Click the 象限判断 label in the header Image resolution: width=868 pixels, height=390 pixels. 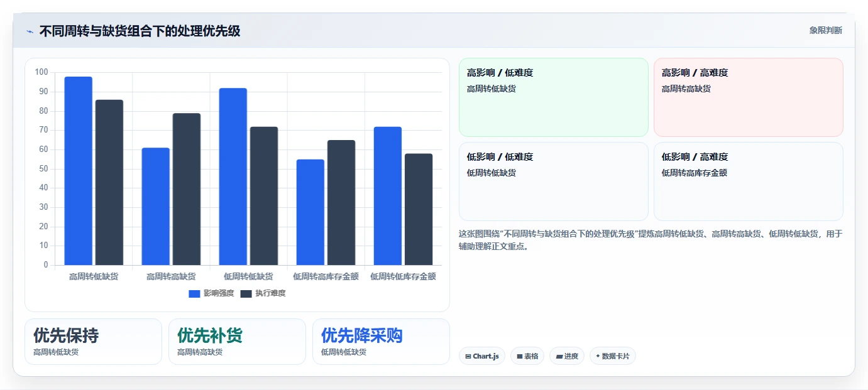pyautogui.click(x=825, y=30)
